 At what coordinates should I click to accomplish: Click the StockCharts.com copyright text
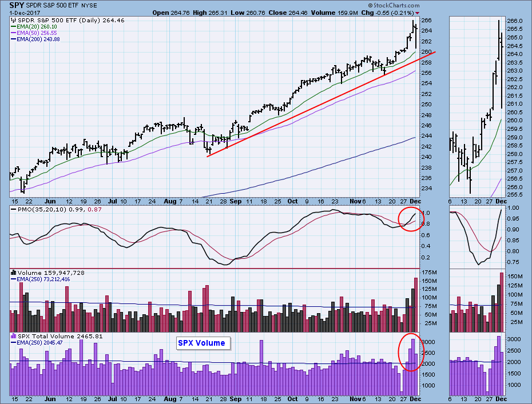[x=394, y=5]
